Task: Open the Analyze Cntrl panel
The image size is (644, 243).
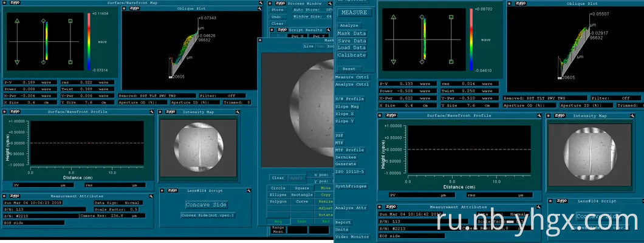Action: click(x=352, y=84)
